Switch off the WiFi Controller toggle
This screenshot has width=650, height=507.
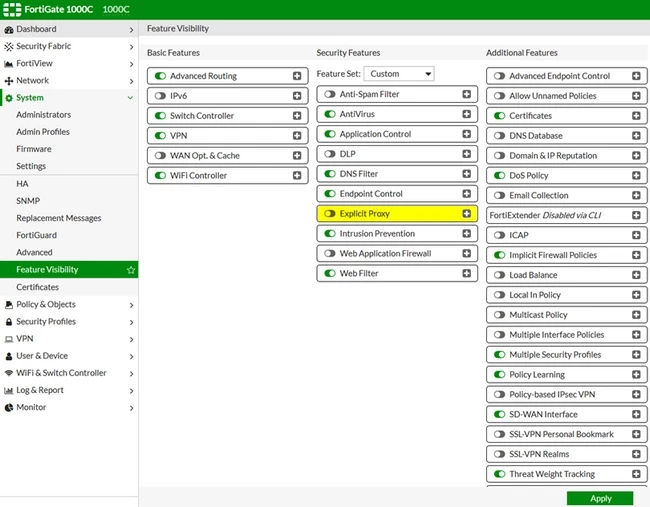(160, 175)
